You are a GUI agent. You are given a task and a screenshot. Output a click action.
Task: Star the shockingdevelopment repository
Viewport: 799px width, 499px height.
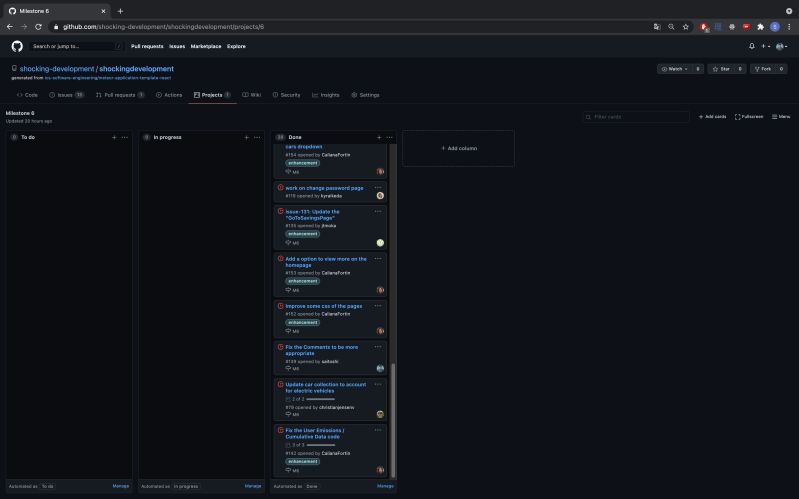721,69
